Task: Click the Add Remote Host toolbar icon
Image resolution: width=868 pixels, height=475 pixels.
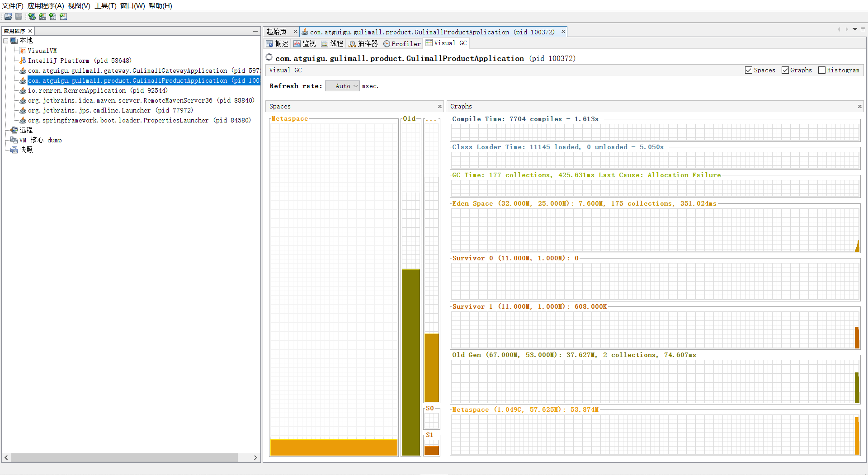Action: tap(32, 17)
